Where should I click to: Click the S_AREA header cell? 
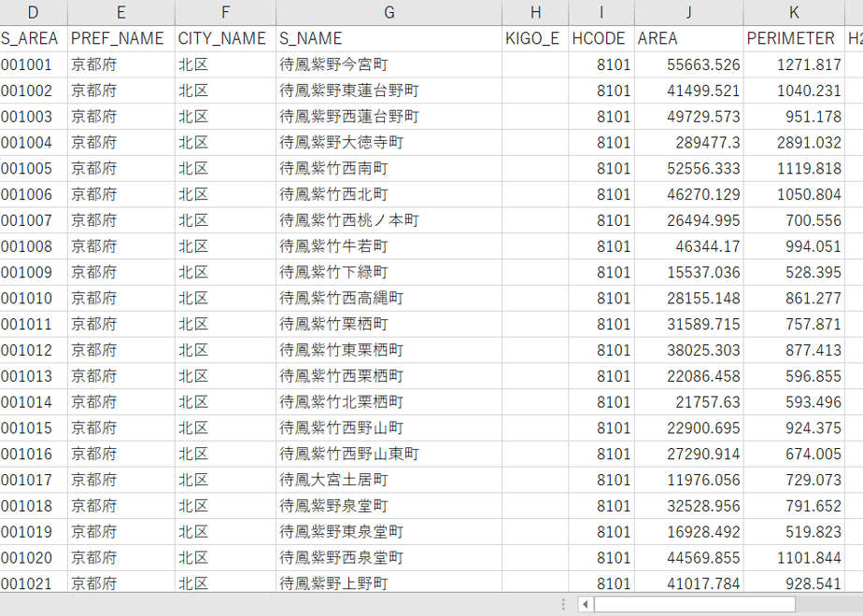pos(33,38)
